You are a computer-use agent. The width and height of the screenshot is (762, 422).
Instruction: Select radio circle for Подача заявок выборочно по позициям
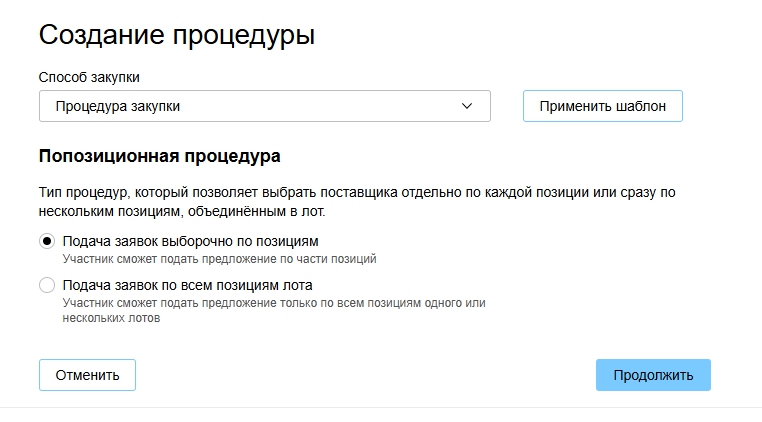point(47,241)
